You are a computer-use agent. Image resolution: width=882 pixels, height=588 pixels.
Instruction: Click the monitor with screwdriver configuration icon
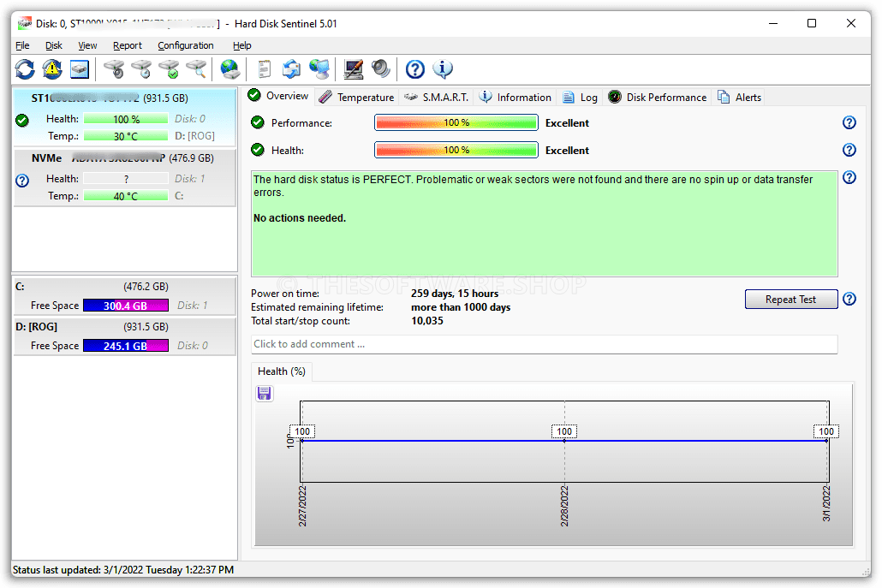(354, 69)
